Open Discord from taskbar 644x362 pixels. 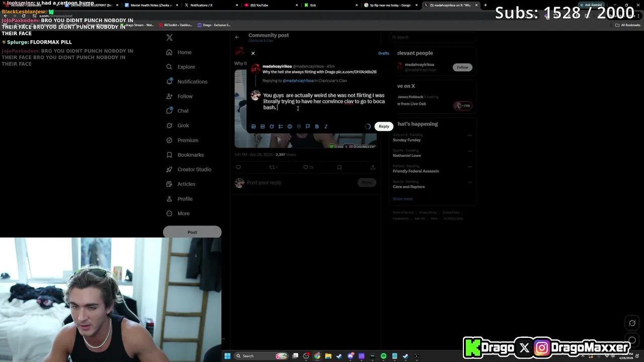point(350,356)
